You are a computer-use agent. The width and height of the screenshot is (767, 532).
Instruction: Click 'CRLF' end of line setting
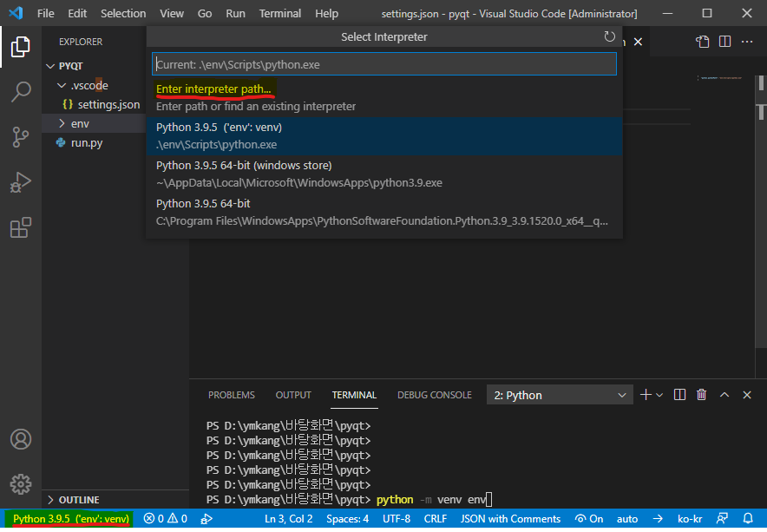pos(436,519)
